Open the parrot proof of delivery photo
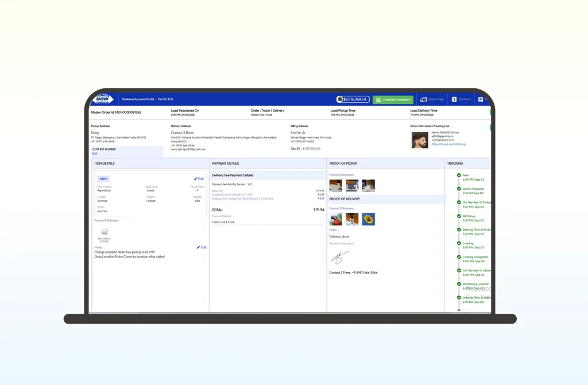588x385 pixels. pyautogui.click(x=335, y=219)
